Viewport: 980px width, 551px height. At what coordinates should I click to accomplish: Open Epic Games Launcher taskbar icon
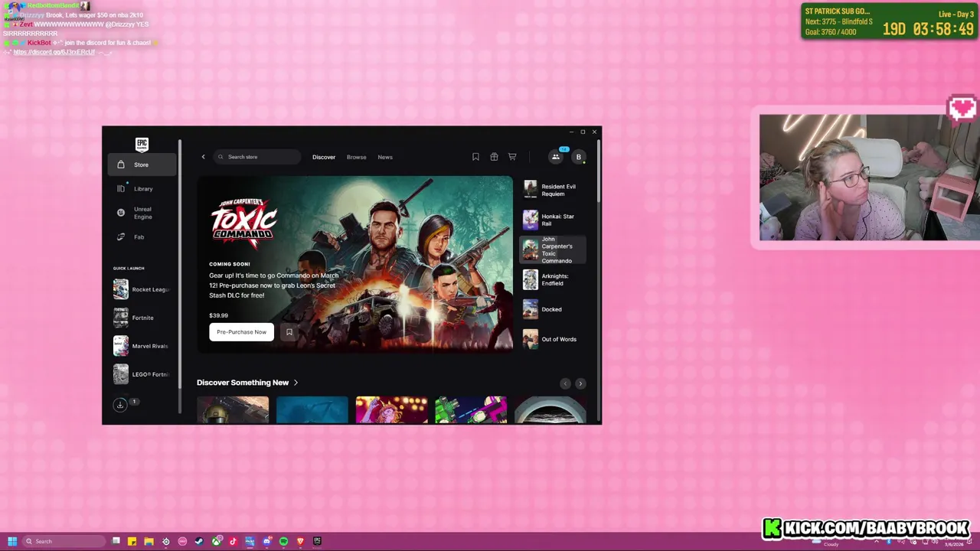point(317,541)
